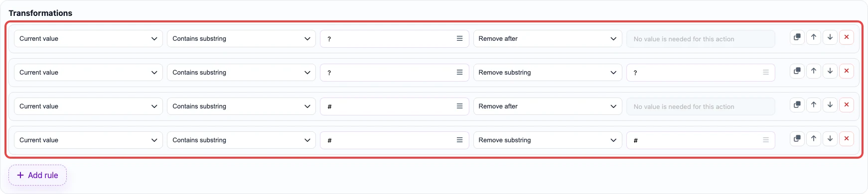Open Contains substring dropdown in '?' Remove substring rule

[241, 73]
